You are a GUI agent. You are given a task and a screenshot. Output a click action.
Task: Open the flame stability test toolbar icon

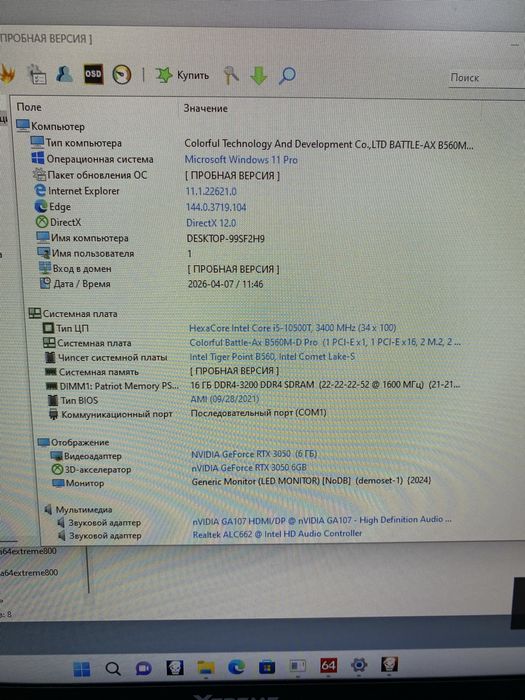8,74
